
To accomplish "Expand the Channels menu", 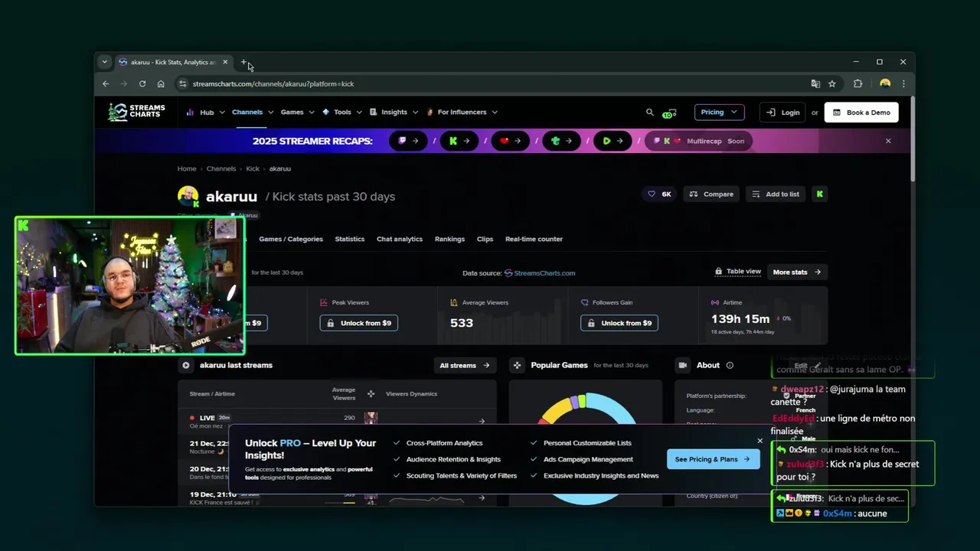I will pos(253,112).
